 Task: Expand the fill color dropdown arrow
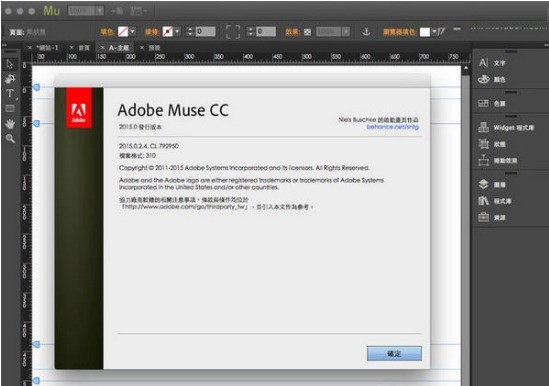tap(133, 32)
